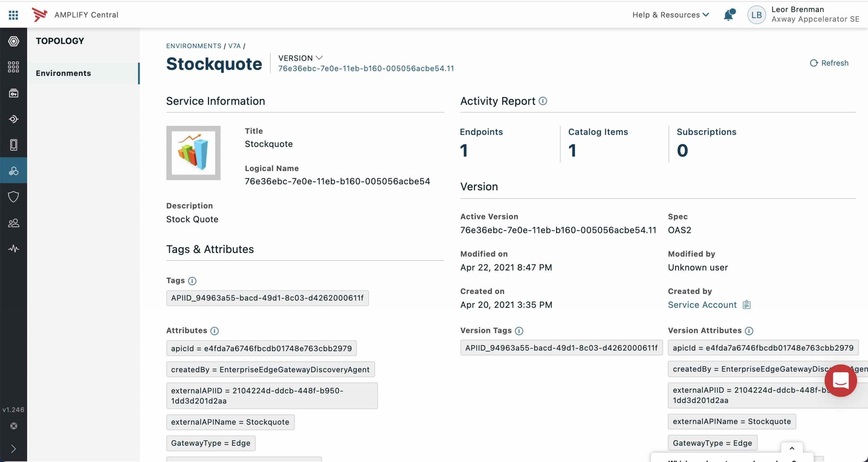Click the Version Tags info icon
The image size is (868, 462).
coord(519,331)
